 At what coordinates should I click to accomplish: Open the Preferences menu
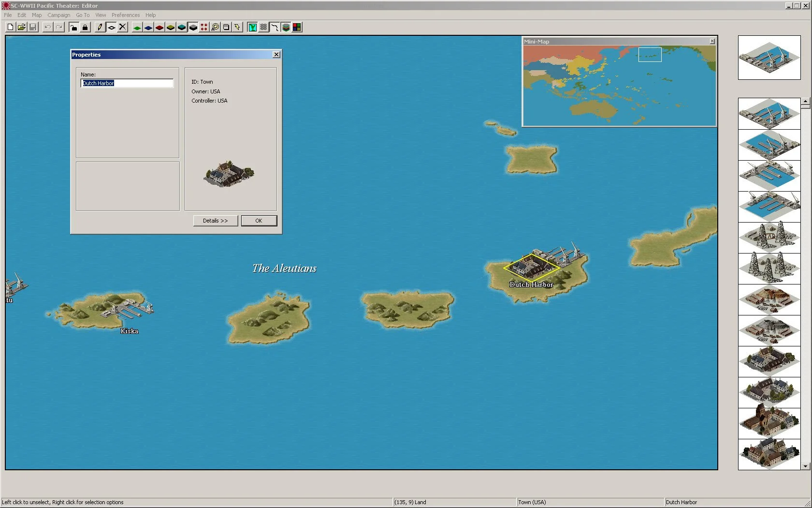coord(126,15)
